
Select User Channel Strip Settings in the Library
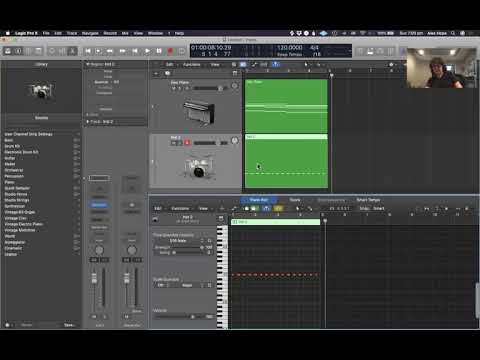[x=28, y=134]
